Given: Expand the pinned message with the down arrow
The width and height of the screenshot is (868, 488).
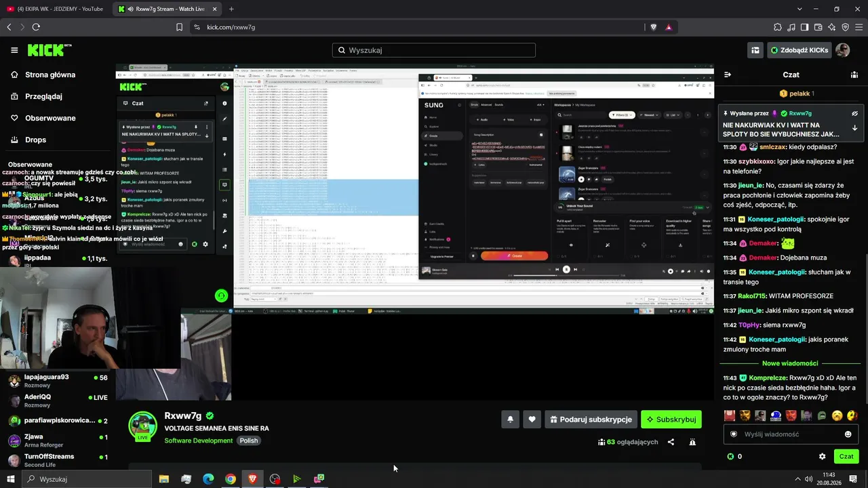Looking at the screenshot, I should (x=854, y=127).
